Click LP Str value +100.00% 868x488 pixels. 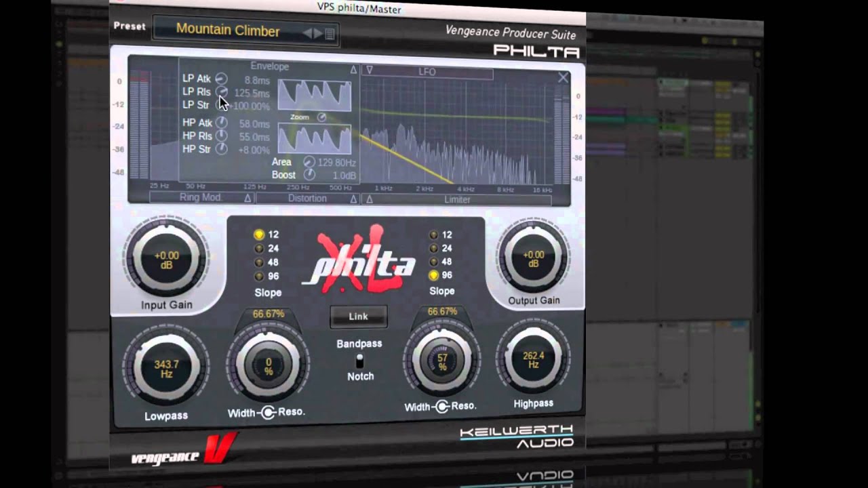(x=250, y=106)
